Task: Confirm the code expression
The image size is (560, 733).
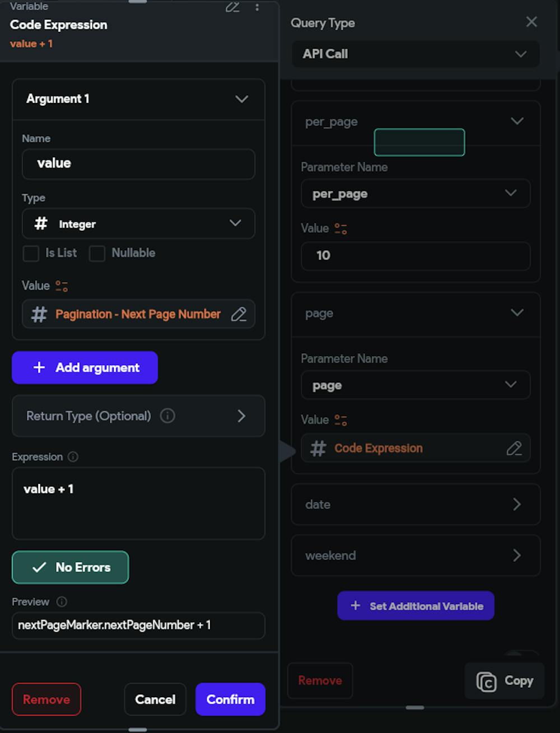Action: click(x=230, y=699)
